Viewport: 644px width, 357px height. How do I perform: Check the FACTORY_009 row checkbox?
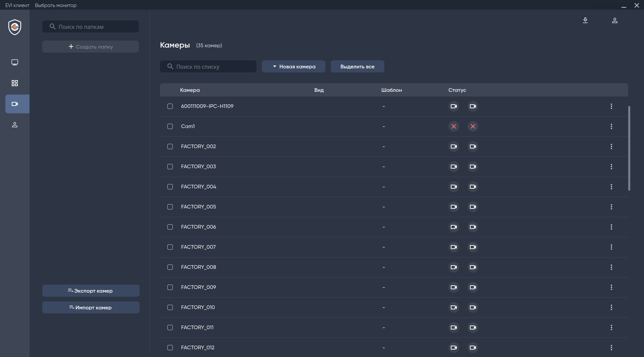(x=170, y=287)
